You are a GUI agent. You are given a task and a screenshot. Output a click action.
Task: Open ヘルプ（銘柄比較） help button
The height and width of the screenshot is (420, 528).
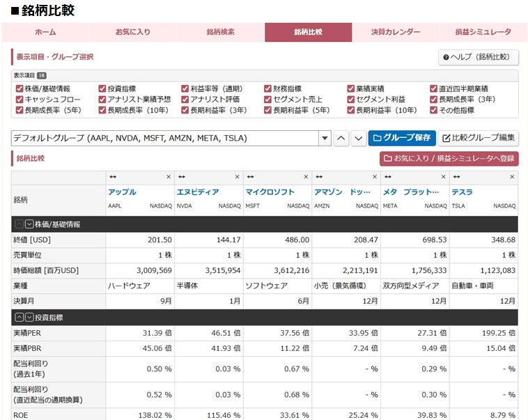pos(479,57)
